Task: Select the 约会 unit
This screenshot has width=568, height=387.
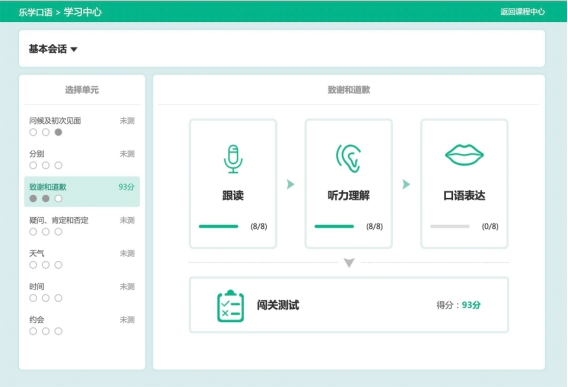Action: (82, 325)
